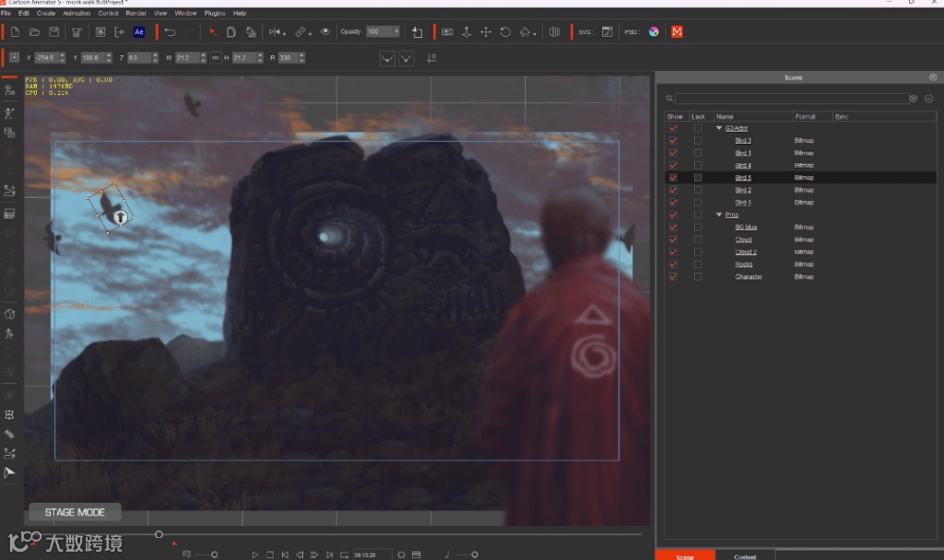Click the camera record icon
944x560 pixels.
[x=447, y=32]
